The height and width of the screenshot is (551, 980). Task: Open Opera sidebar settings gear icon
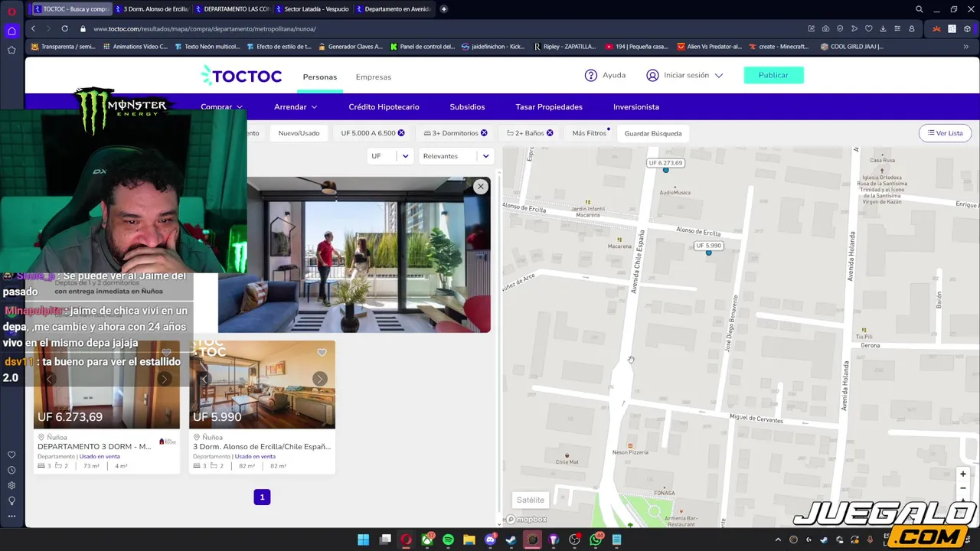point(11,485)
